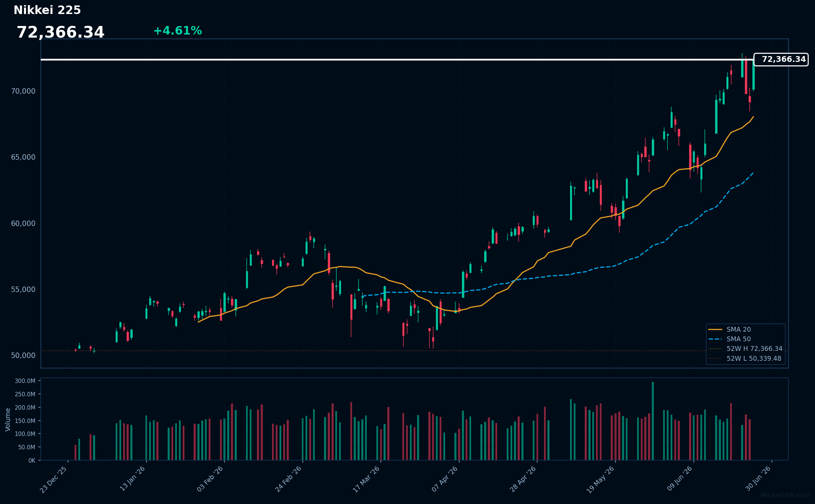Click the 70,000 price axis label
The image size is (815, 504).
point(23,91)
